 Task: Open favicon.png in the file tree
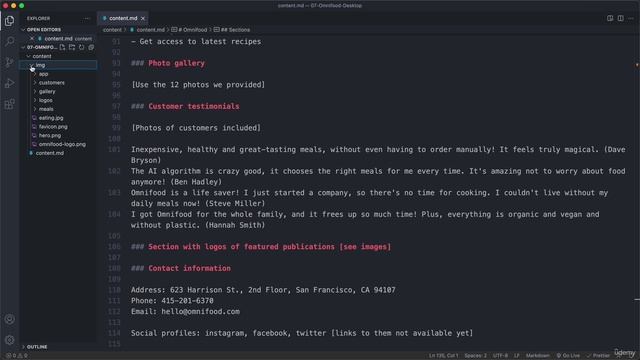53,127
